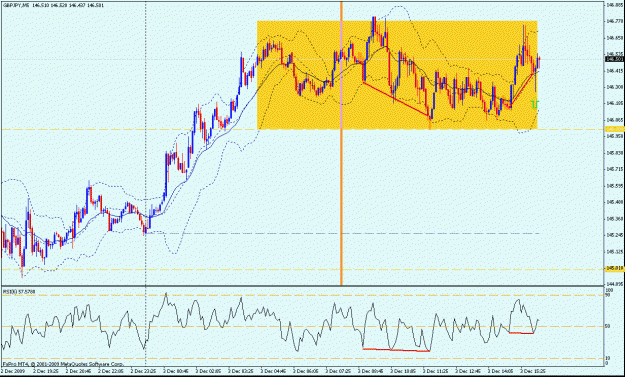625x377 pixels.
Task: Click the 144.895 price scale label
Action: point(614,284)
